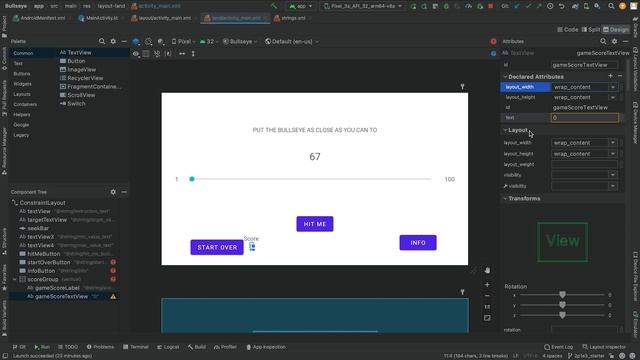Click error icon on startOverButton row
This screenshot has width=640, height=360.
(x=113, y=262)
